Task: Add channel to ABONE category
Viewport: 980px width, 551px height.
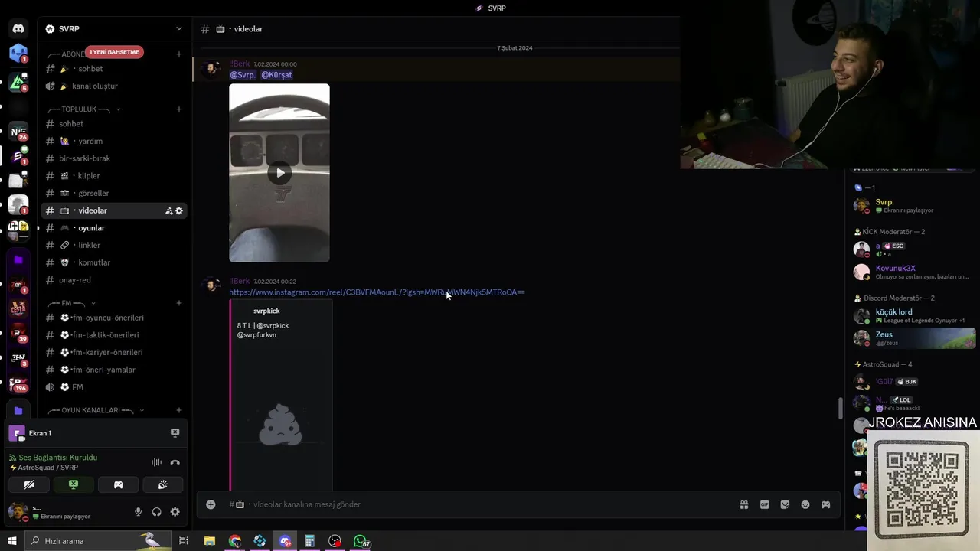Action: click(x=179, y=54)
